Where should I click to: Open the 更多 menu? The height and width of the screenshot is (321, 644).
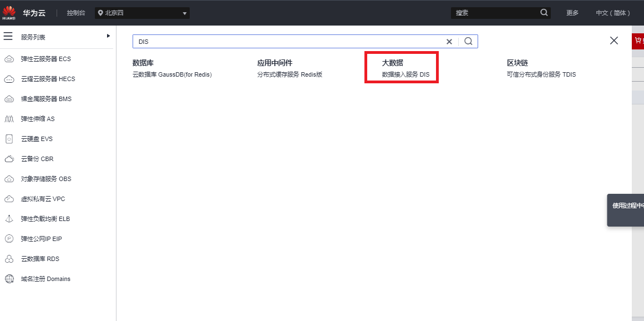[x=572, y=13]
